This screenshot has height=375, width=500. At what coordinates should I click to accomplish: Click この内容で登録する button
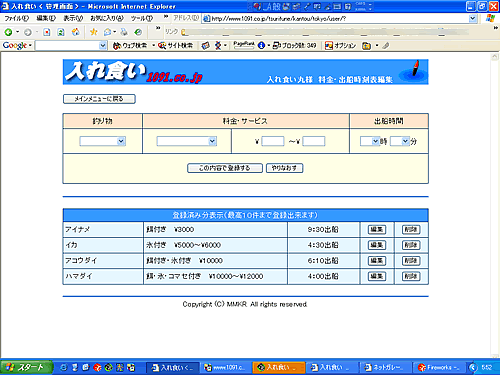pos(225,168)
